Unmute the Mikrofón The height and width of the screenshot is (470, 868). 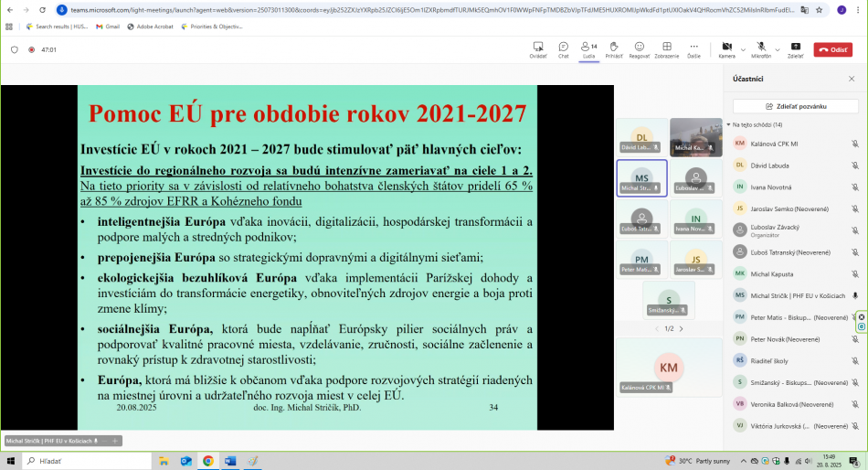[x=759, y=47]
